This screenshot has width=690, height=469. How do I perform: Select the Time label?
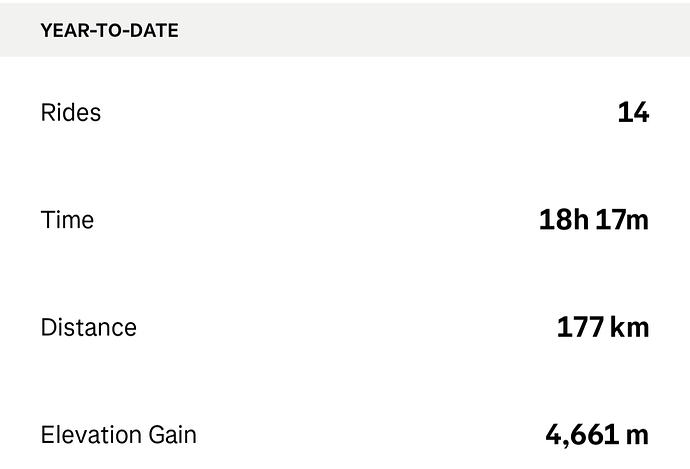pyautogui.click(x=67, y=220)
